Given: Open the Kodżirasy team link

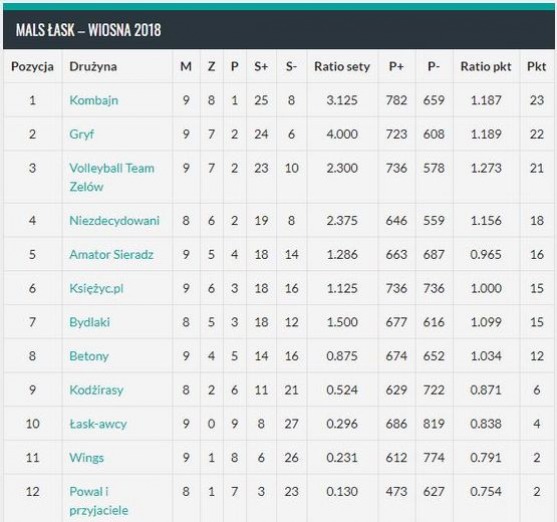Looking at the screenshot, I should coord(96,390).
